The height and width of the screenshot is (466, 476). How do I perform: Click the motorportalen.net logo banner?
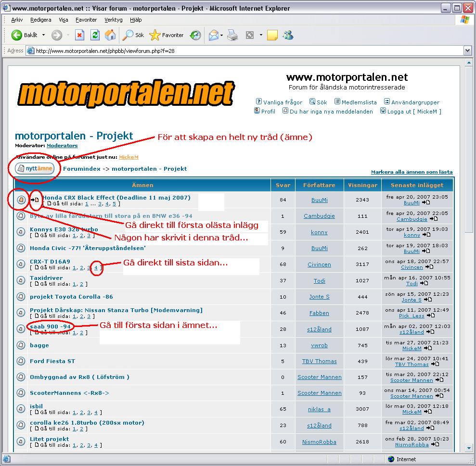tap(126, 93)
